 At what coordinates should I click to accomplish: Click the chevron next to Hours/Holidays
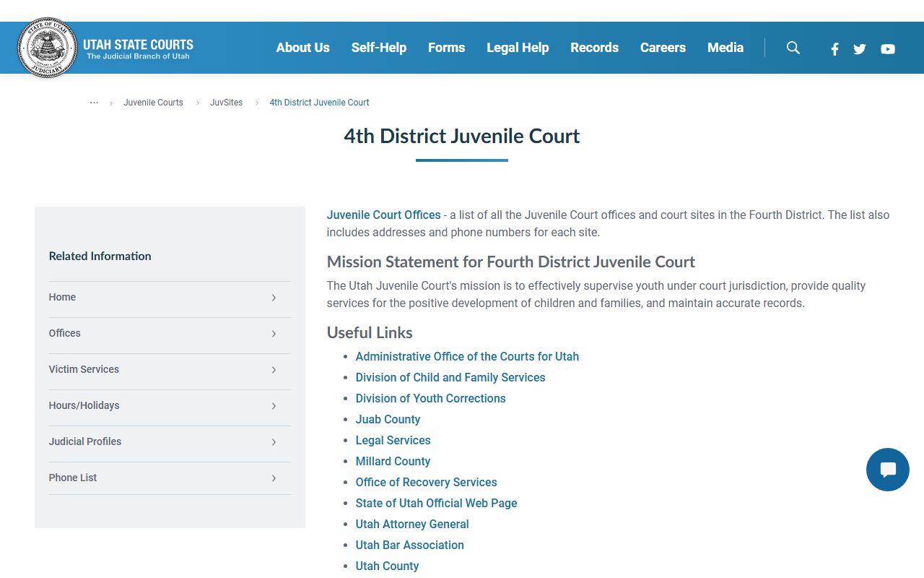274,406
